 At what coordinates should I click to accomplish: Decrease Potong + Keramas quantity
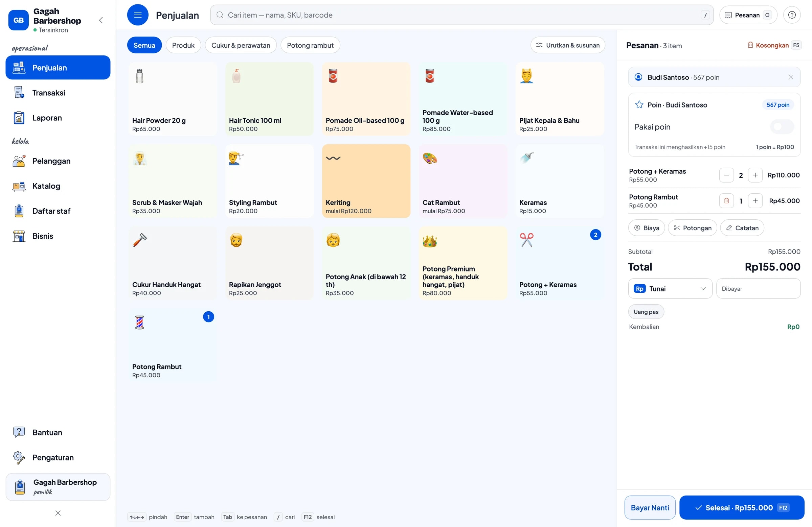point(726,175)
